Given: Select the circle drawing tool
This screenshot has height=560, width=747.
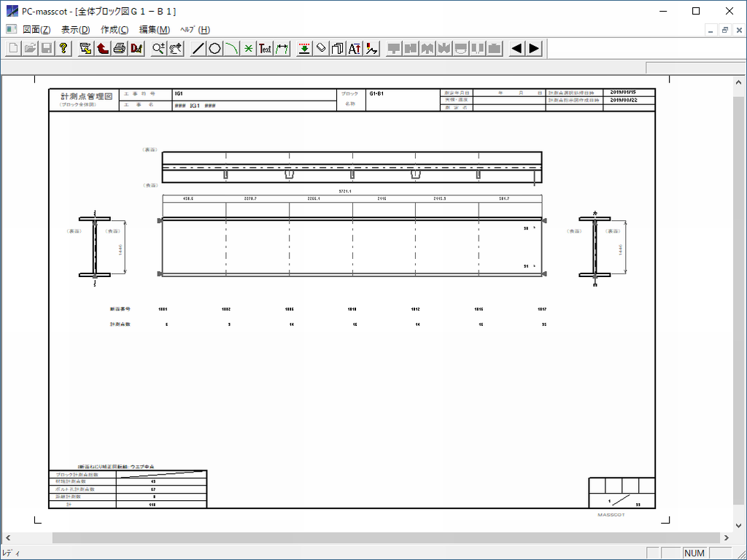Looking at the screenshot, I should 214,49.
